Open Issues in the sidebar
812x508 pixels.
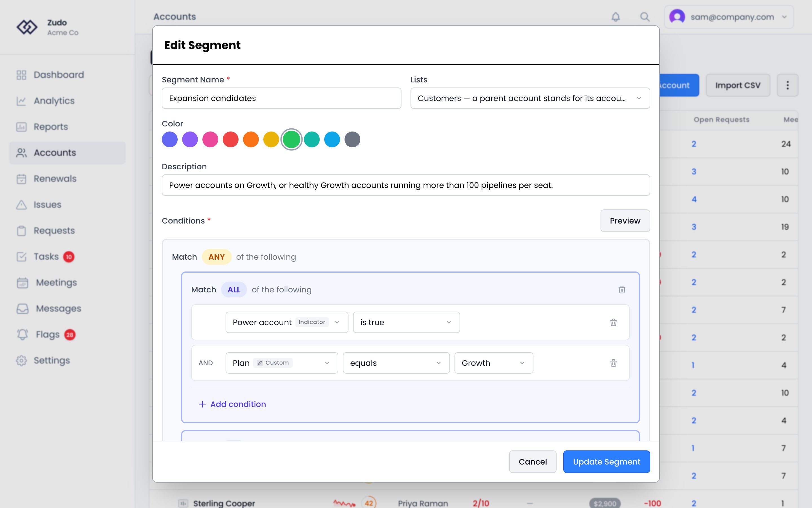click(67, 205)
